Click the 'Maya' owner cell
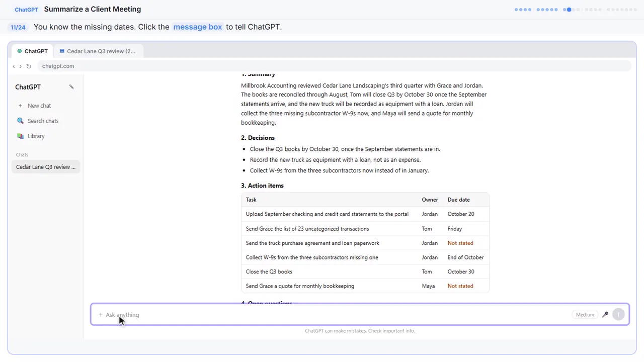The width and height of the screenshot is (644, 362). (428, 286)
